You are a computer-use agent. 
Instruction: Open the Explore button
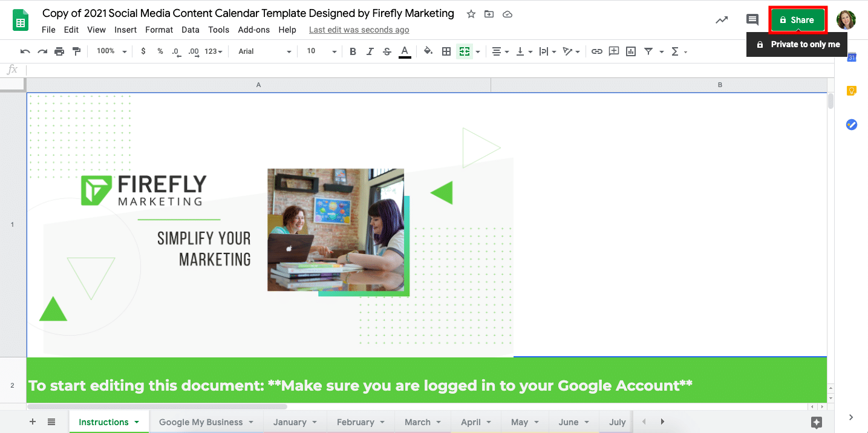[817, 422]
